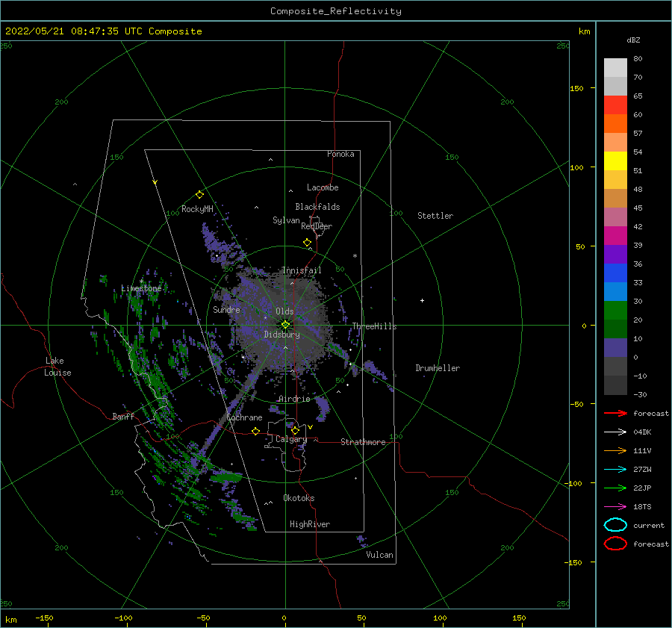The image size is (672, 628).
Task: Click the Banff label on the map
Action: point(123,416)
